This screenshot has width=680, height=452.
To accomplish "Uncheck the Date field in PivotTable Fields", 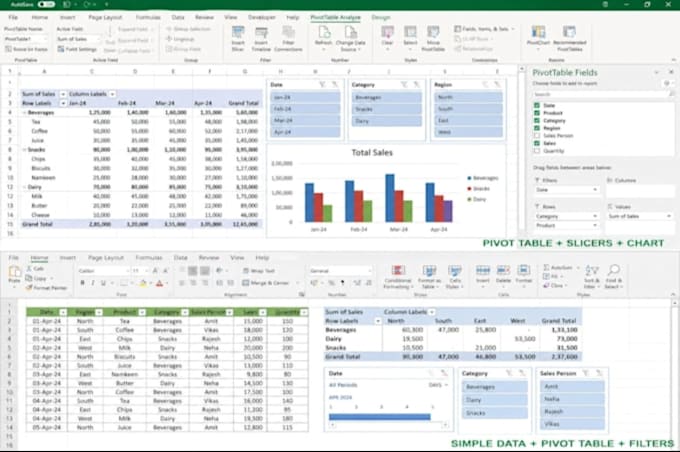I will coord(537,105).
